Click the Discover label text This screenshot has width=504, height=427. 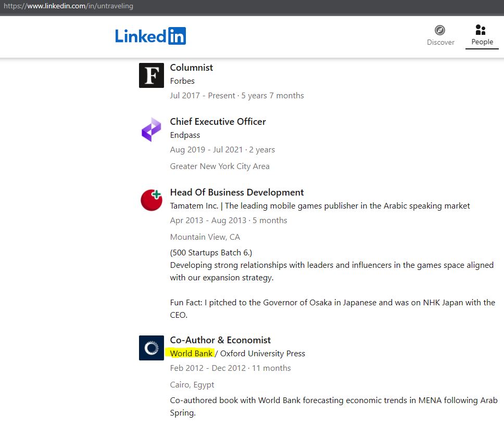(440, 42)
